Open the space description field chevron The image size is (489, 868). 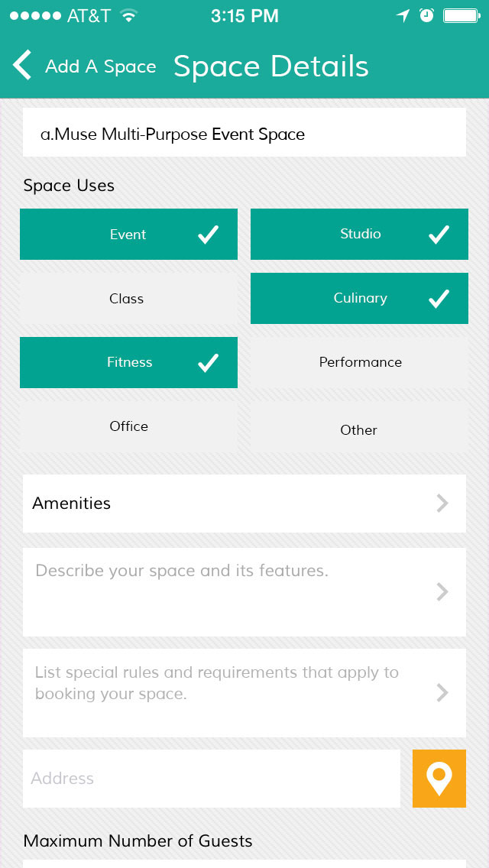coord(442,592)
